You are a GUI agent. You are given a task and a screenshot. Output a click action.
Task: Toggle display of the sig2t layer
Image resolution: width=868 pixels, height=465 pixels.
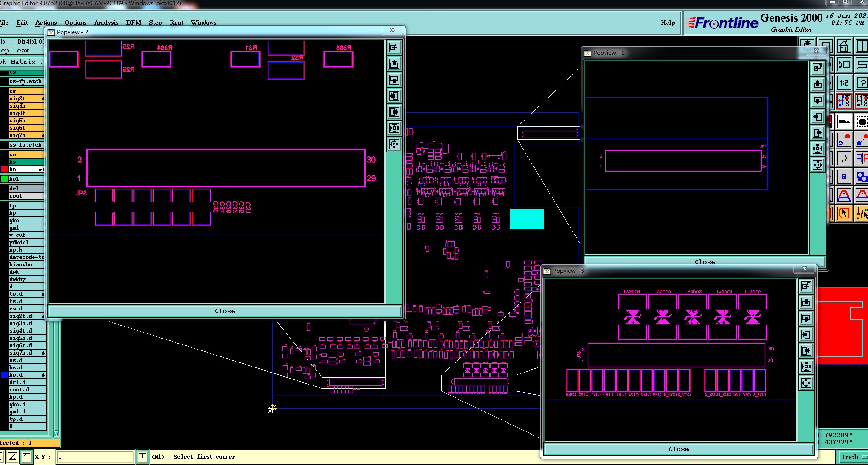pos(26,98)
